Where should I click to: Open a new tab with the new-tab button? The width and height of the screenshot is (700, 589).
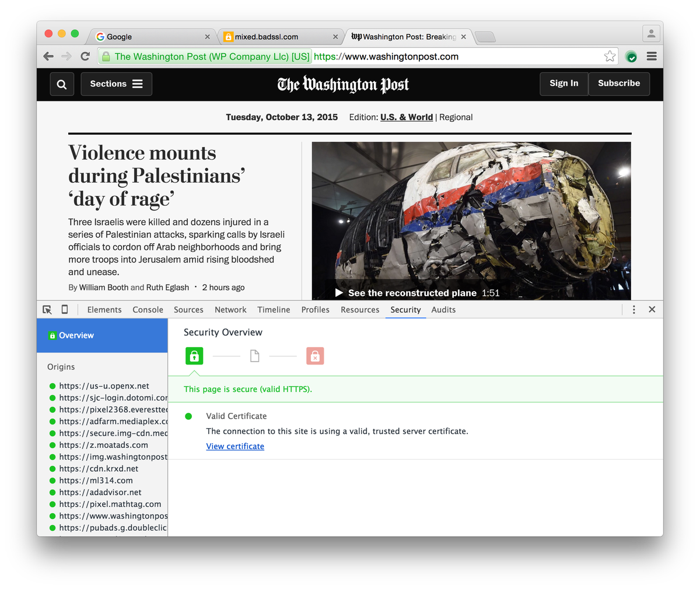[485, 37]
